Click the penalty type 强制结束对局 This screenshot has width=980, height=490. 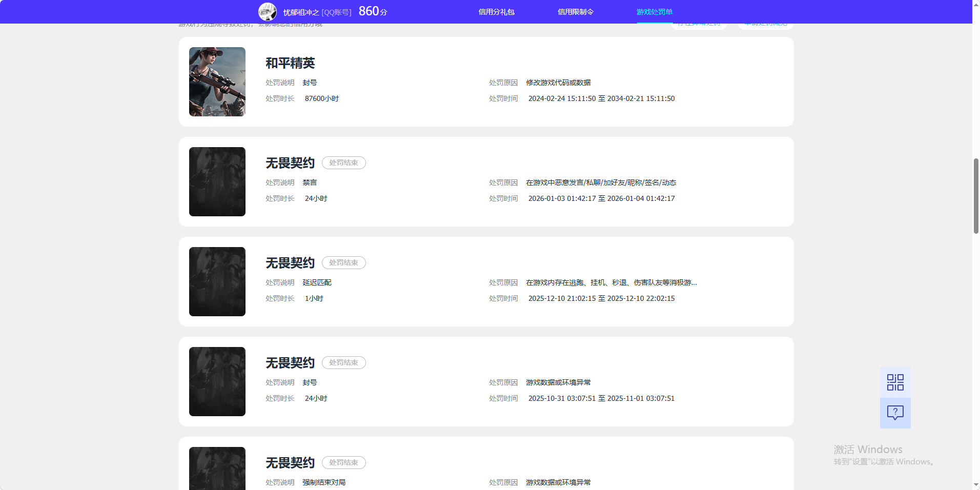pyautogui.click(x=324, y=482)
